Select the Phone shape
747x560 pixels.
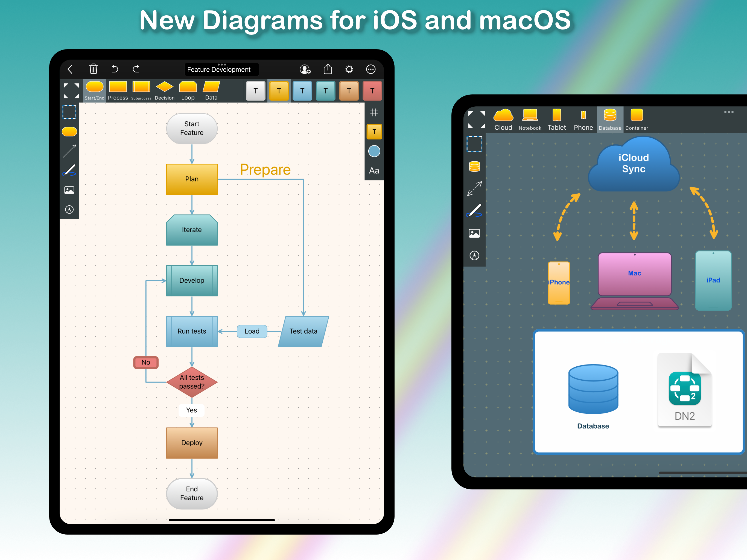[583, 120]
